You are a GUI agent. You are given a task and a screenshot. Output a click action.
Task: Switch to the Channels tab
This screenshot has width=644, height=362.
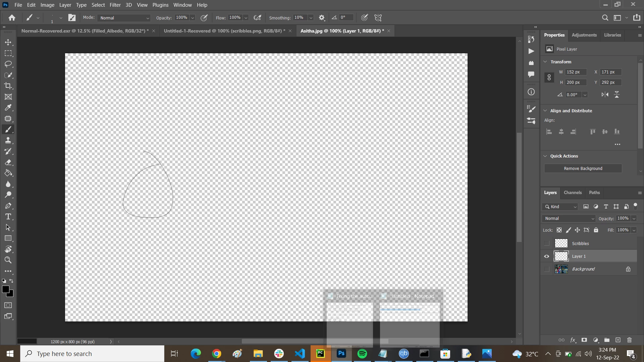(x=573, y=193)
